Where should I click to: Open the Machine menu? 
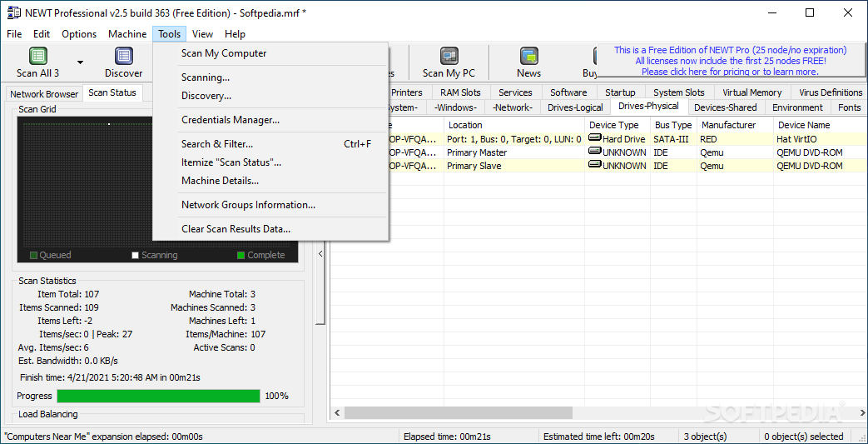(x=127, y=34)
